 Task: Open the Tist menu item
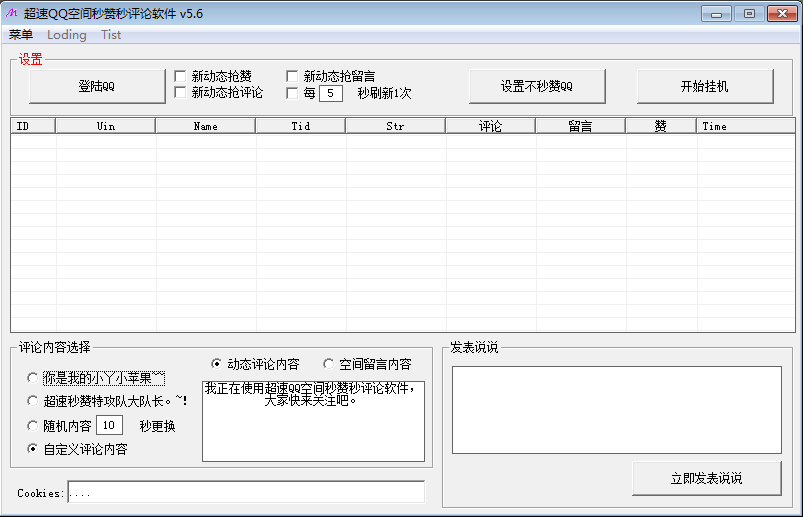111,35
